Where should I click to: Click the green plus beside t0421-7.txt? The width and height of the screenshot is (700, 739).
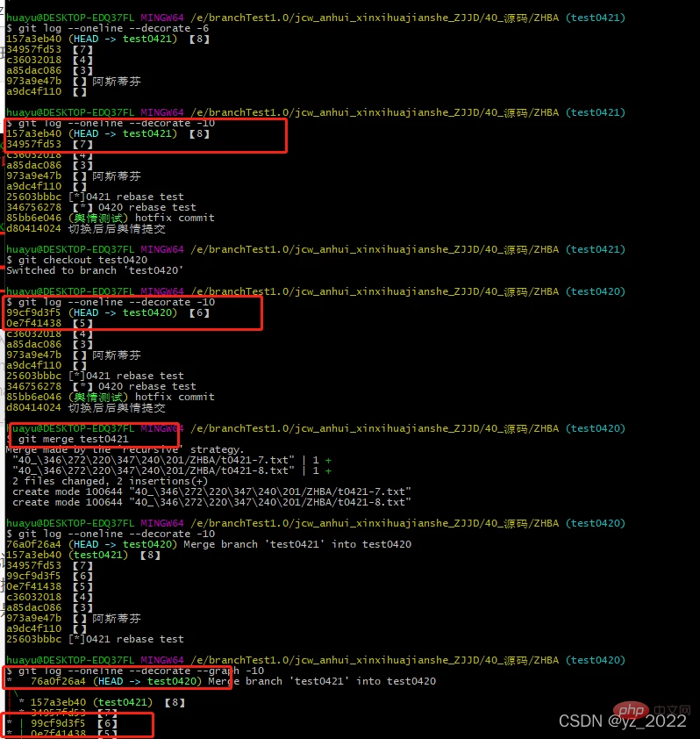click(329, 460)
